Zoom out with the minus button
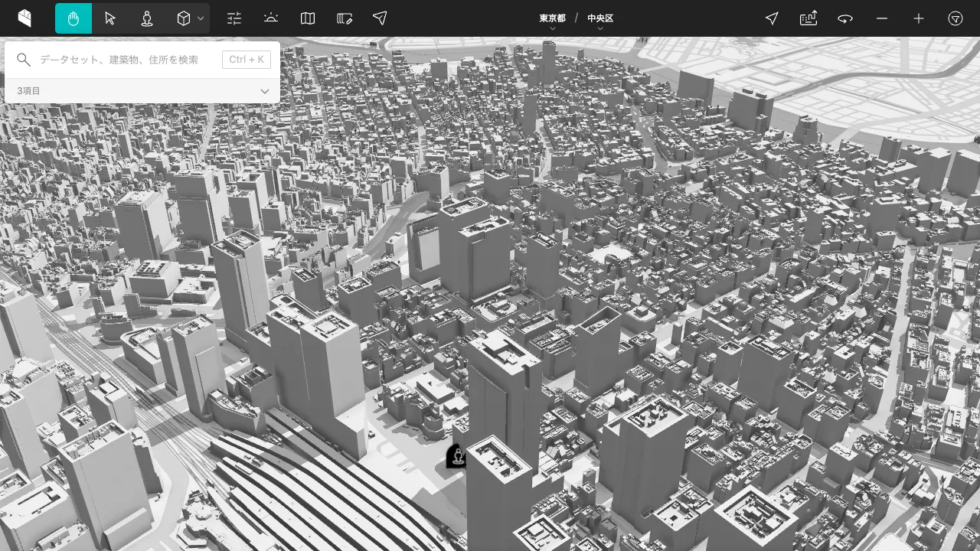The width and height of the screenshot is (980, 551). (882, 18)
